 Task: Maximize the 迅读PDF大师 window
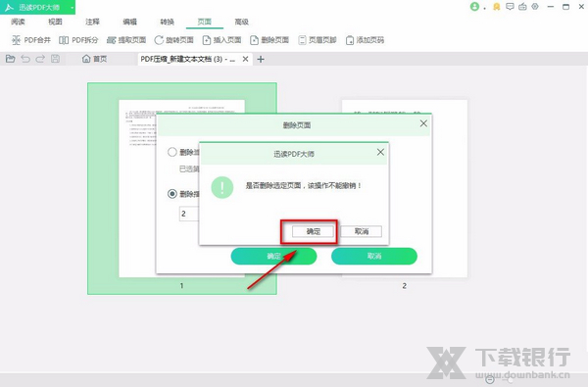565,7
